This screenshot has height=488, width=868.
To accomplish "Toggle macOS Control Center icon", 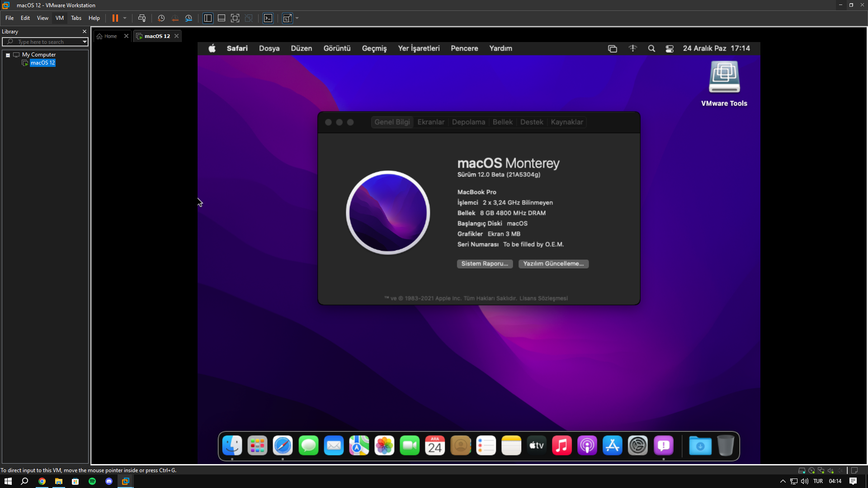I will 670,49.
